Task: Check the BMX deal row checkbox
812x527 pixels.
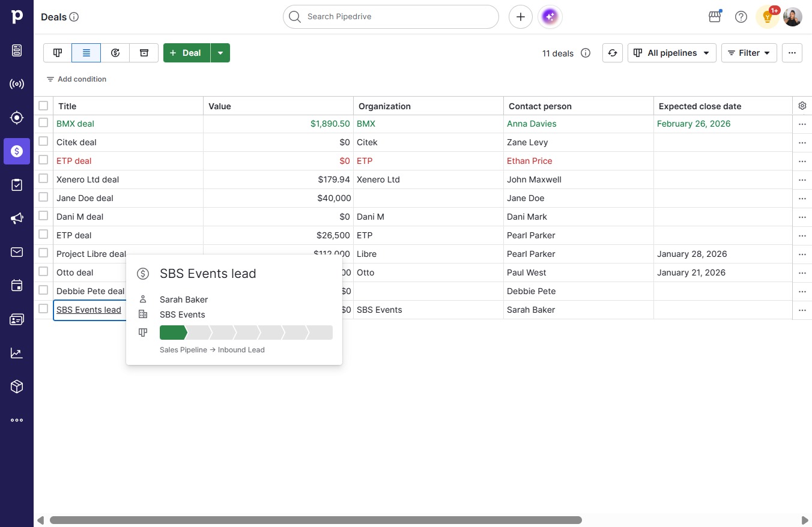Action: point(43,122)
